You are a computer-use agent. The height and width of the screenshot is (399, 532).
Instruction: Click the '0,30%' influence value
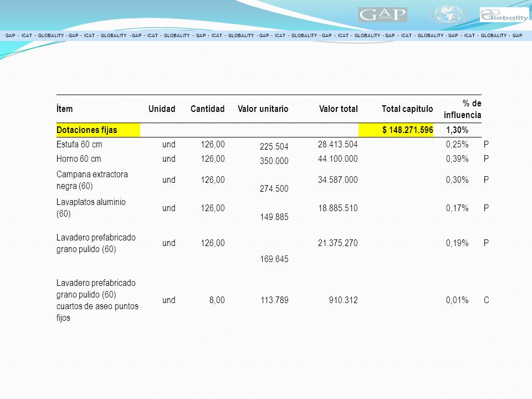click(x=457, y=180)
